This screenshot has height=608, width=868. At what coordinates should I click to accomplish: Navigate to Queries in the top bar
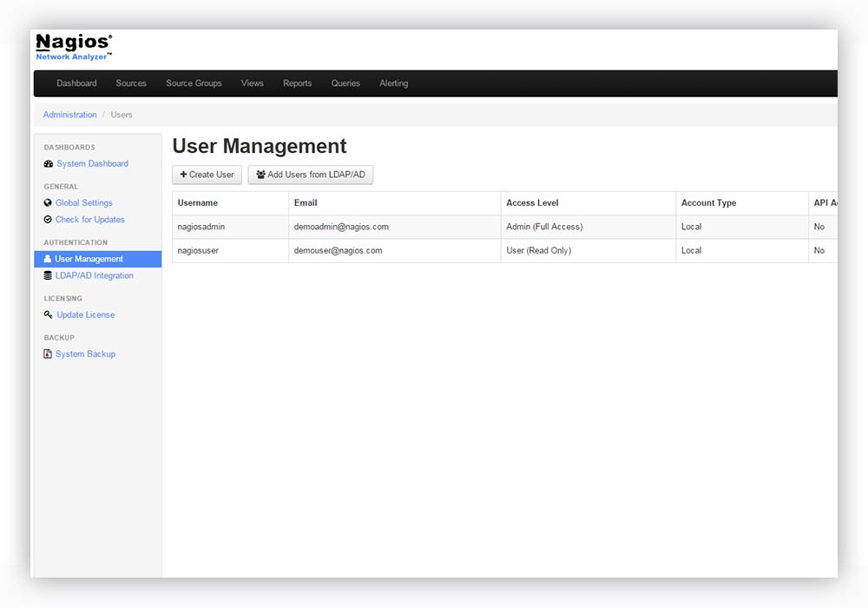pos(345,83)
